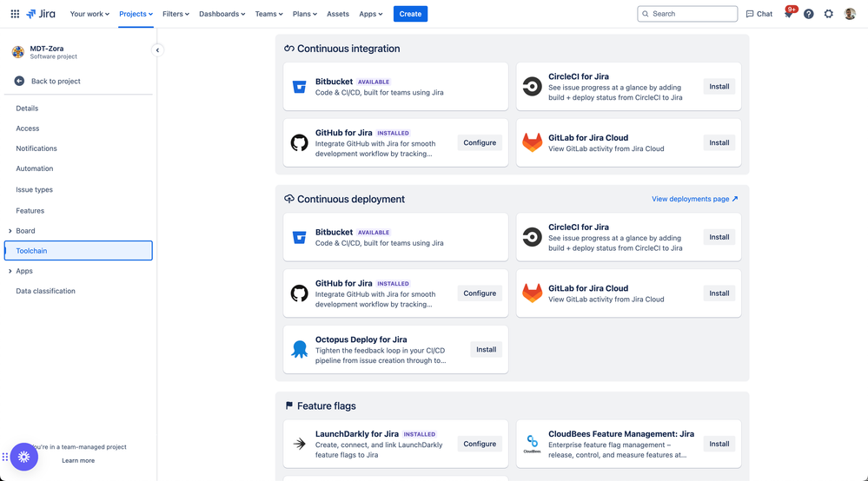
Task: Click Learn more link in sidebar
Action: coord(78,460)
